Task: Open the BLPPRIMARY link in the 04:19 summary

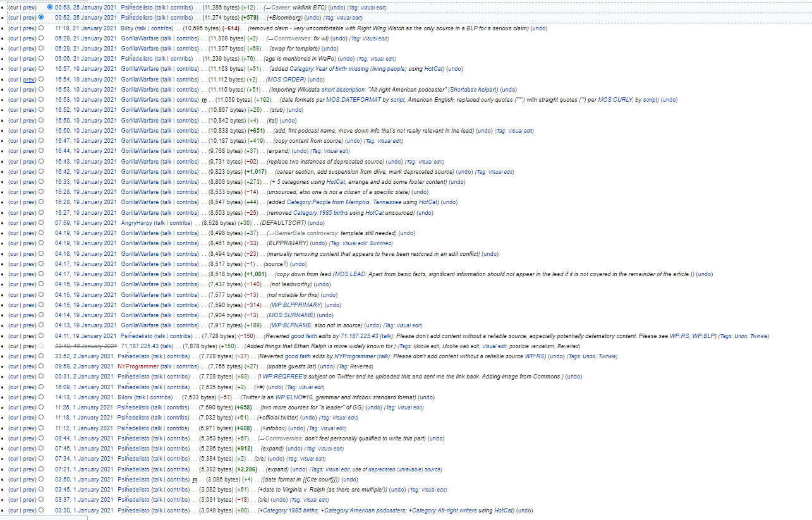Action: 288,243
